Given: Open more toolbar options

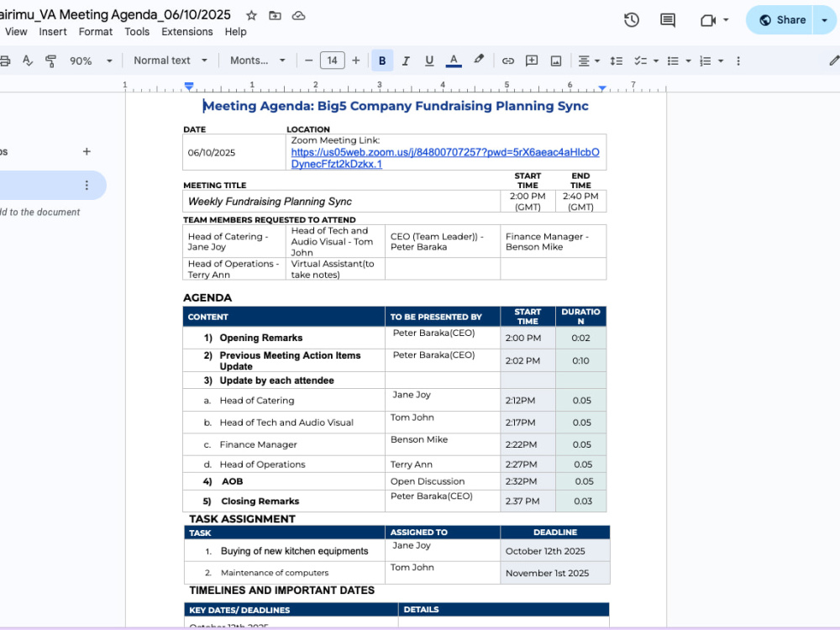Looking at the screenshot, I should click(x=738, y=60).
